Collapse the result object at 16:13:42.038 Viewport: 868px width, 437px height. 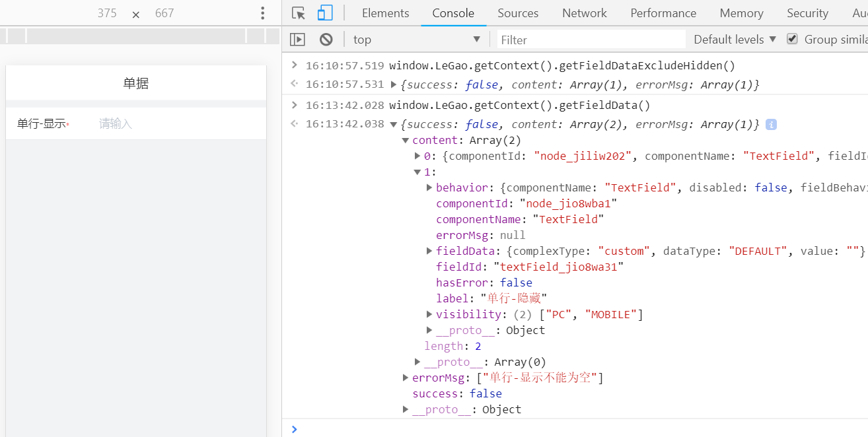coord(394,124)
